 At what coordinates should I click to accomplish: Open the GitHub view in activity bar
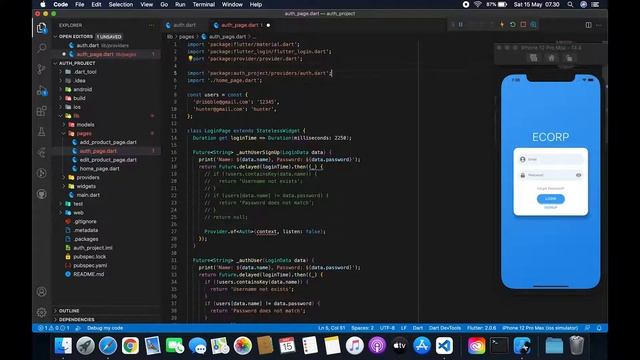(x=42, y=194)
